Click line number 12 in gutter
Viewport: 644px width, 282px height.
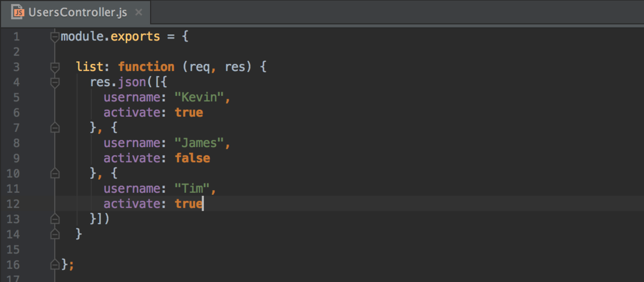[x=14, y=204]
